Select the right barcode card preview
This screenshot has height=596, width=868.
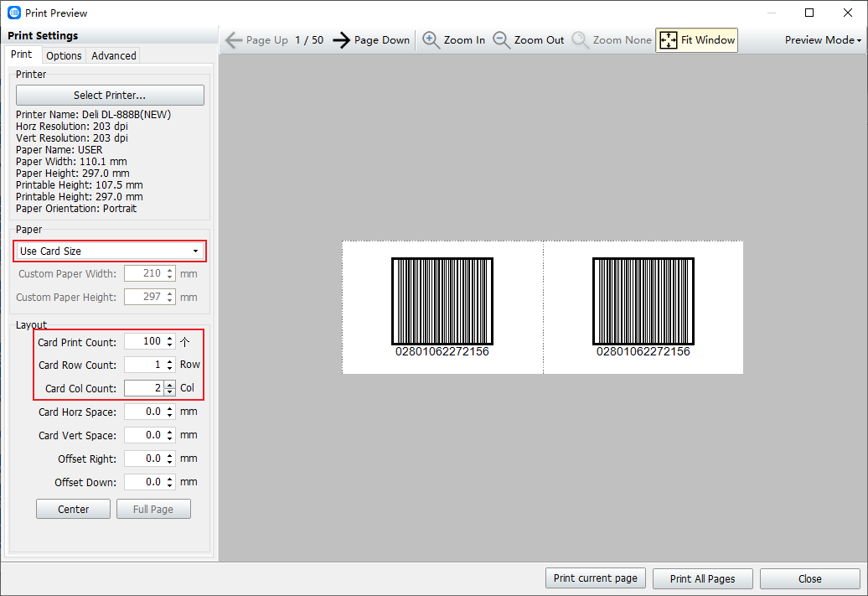tap(643, 308)
